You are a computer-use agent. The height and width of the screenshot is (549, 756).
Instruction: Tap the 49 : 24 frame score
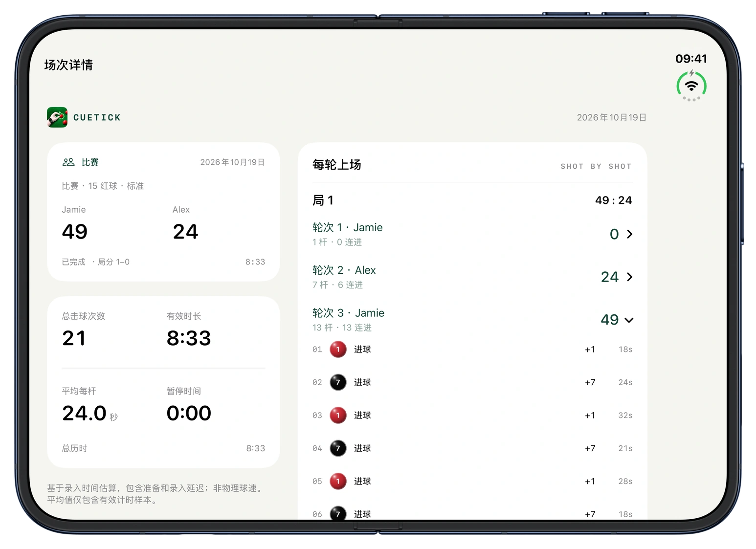(613, 200)
